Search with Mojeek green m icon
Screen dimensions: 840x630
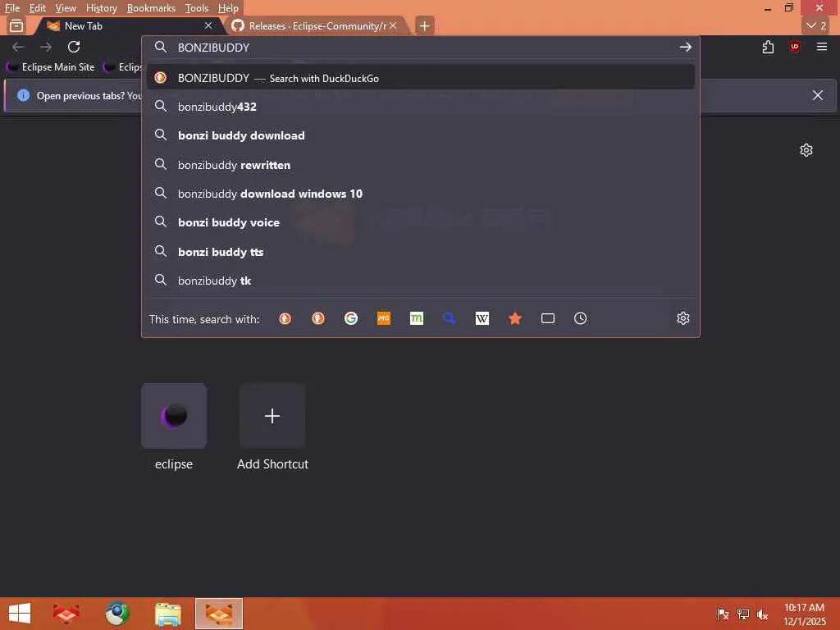pyautogui.click(x=416, y=319)
